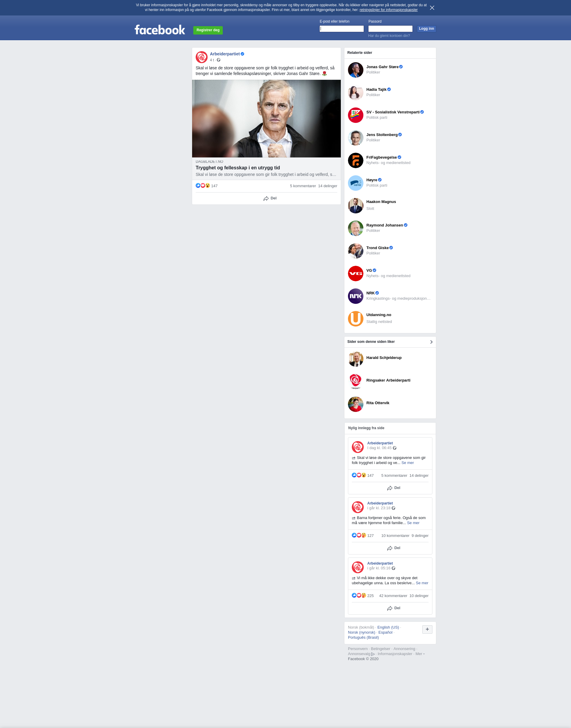
Task: Click the Facebook logo in header
Action: [x=160, y=30]
